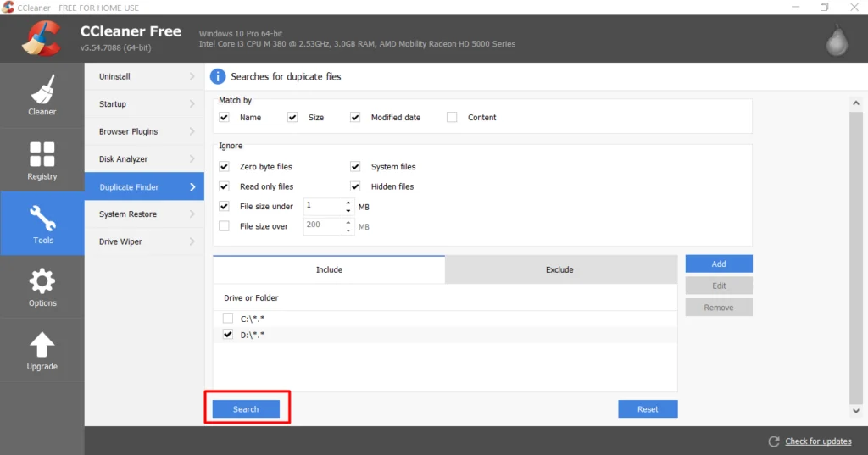Click the blue info icon
This screenshot has height=455, width=868.
click(x=218, y=76)
